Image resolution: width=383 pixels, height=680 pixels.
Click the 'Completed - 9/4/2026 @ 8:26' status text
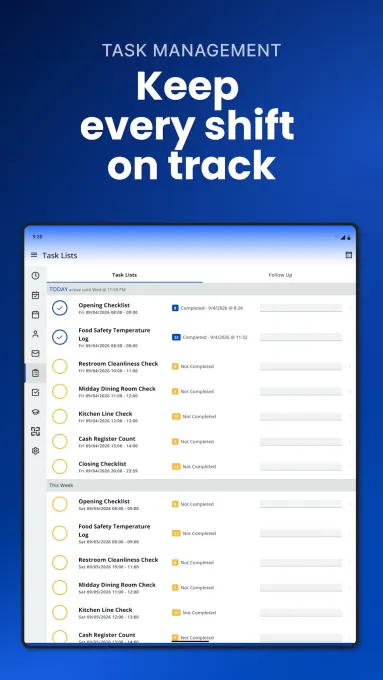(212, 308)
